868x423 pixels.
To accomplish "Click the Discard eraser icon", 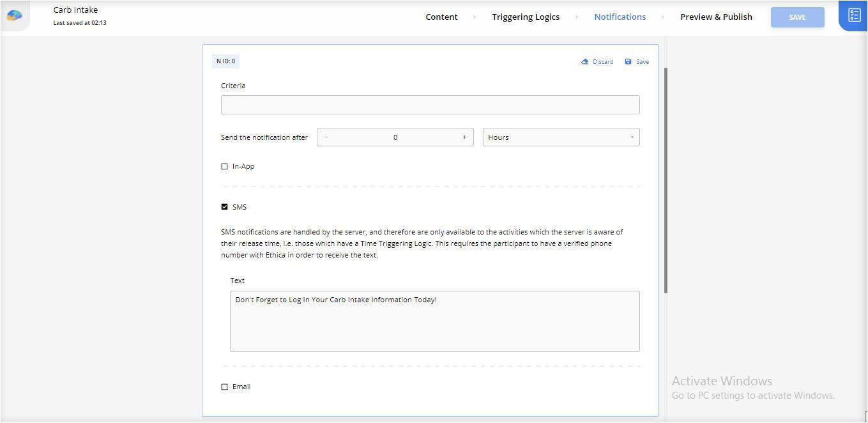I will pyautogui.click(x=584, y=62).
